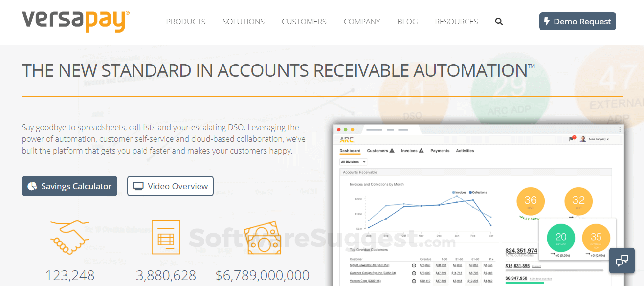The image size is (644, 286).
Task: Click the user avatar icon beside Acme Company
Action: [583, 139]
